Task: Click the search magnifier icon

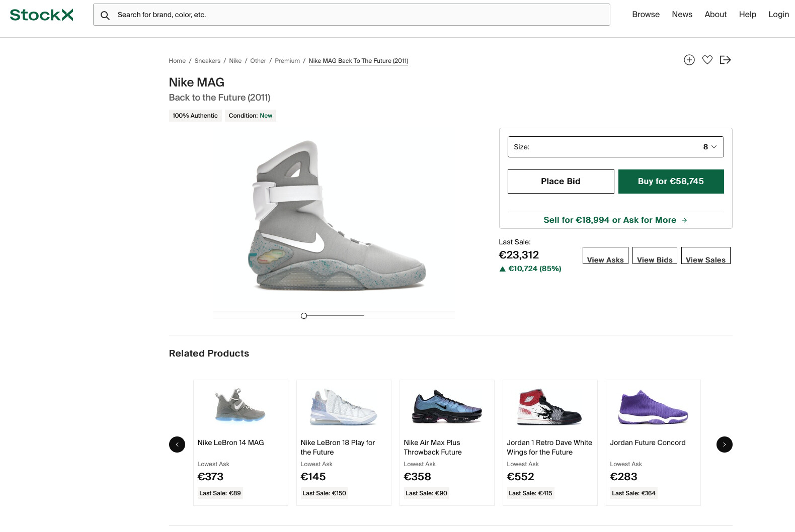Action: (x=105, y=15)
